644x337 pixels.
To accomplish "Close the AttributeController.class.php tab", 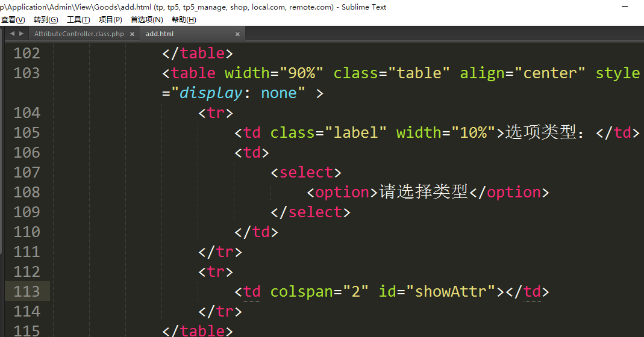I will (132, 34).
